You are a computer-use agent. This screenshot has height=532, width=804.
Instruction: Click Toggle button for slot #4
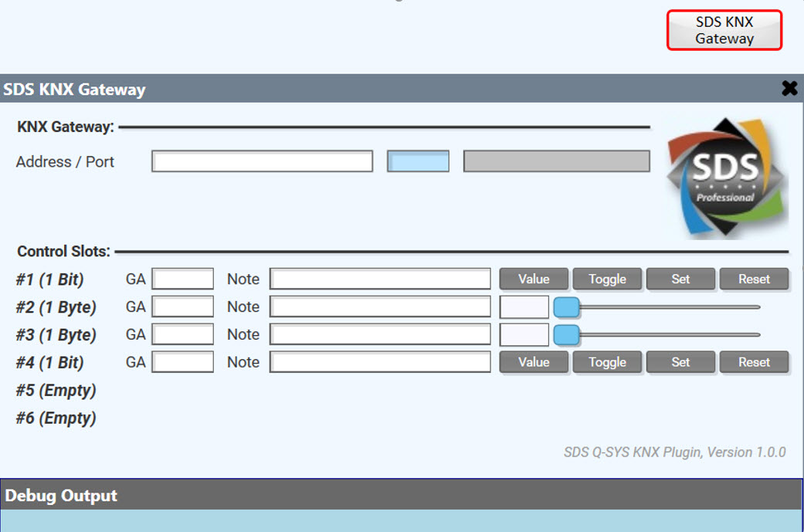coord(607,362)
